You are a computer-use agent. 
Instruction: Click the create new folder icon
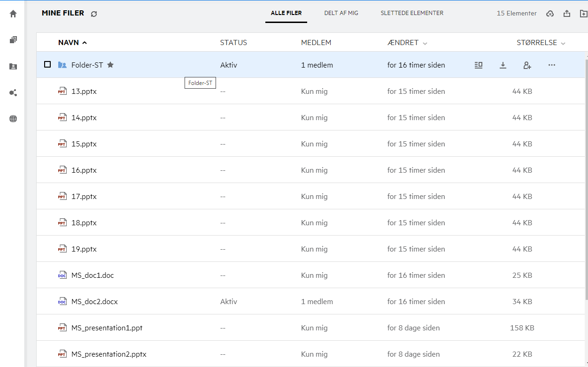tap(583, 14)
